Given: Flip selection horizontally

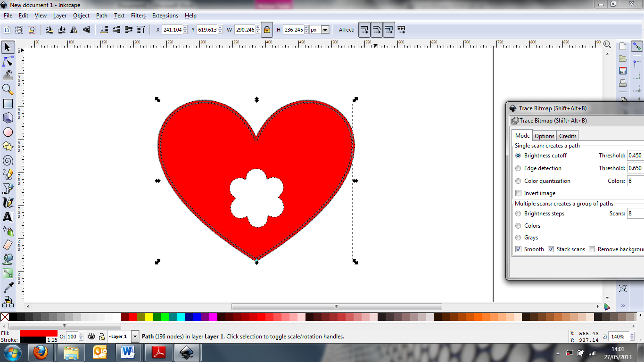Looking at the screenshot, I should tap(74, 30).
